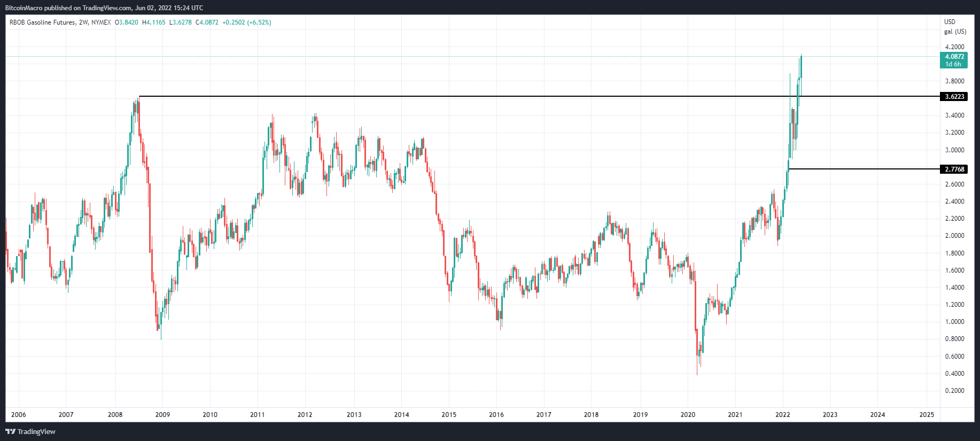The width and height of the screenshot is (980, 441).
Task: Click the USD currency label on the price axis
Action: tap(950, 22)
